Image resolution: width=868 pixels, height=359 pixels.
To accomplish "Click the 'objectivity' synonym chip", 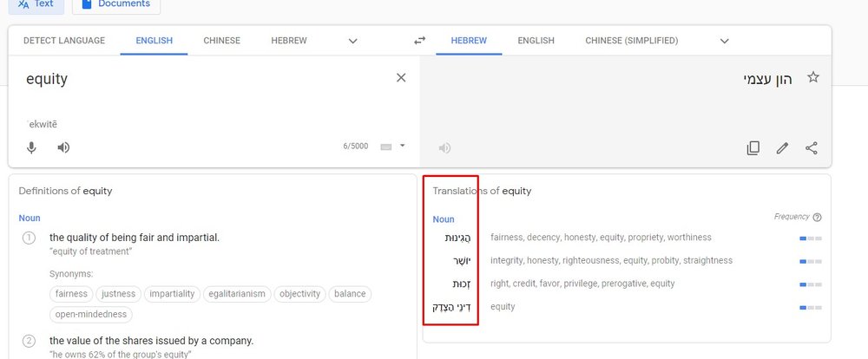I will pos(300,294).
